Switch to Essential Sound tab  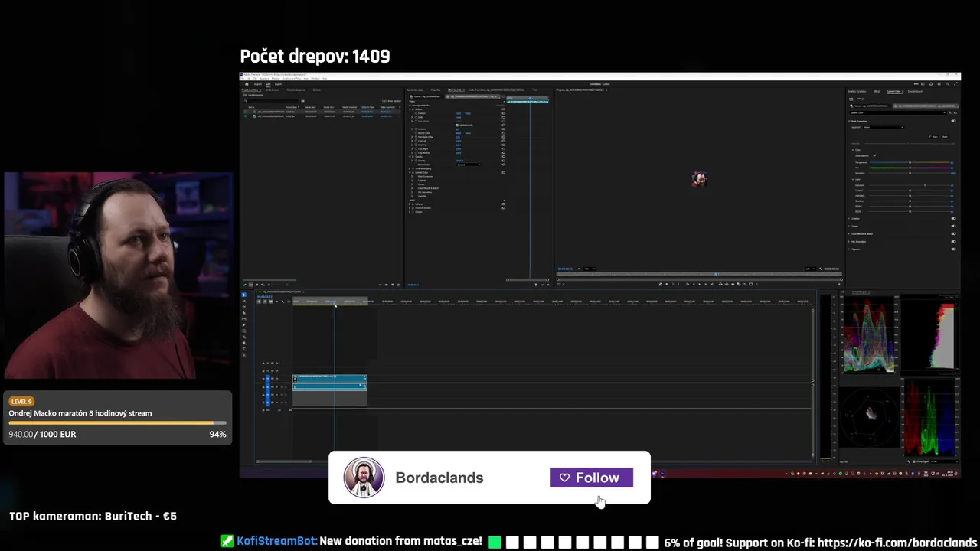pyautogui.click(x=915, y=92)
